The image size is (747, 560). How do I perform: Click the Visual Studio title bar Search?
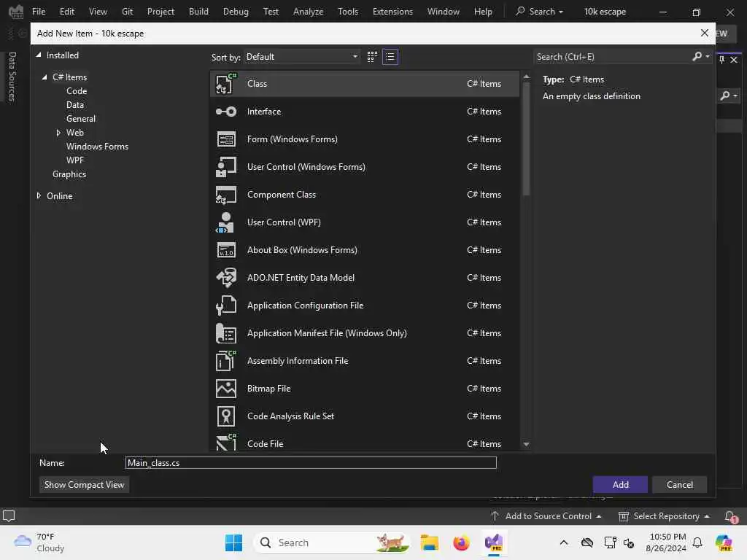pos(539,12)
